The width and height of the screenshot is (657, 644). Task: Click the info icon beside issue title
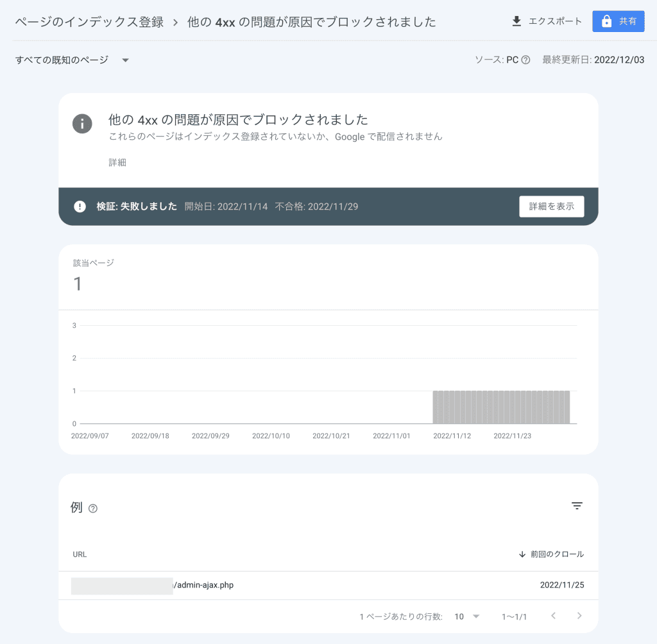(x=82, y=124)
